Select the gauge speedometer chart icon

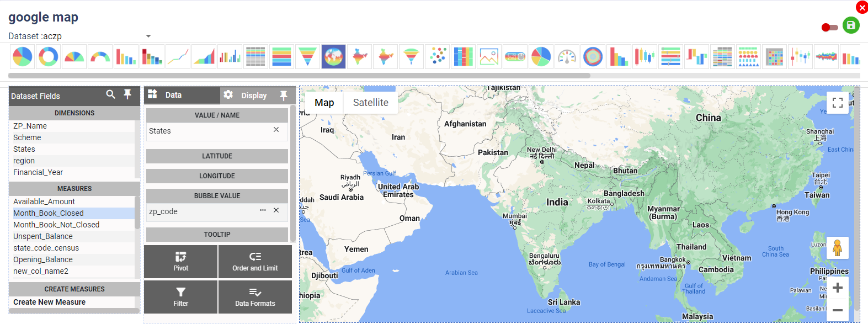[x=567, y=57]
